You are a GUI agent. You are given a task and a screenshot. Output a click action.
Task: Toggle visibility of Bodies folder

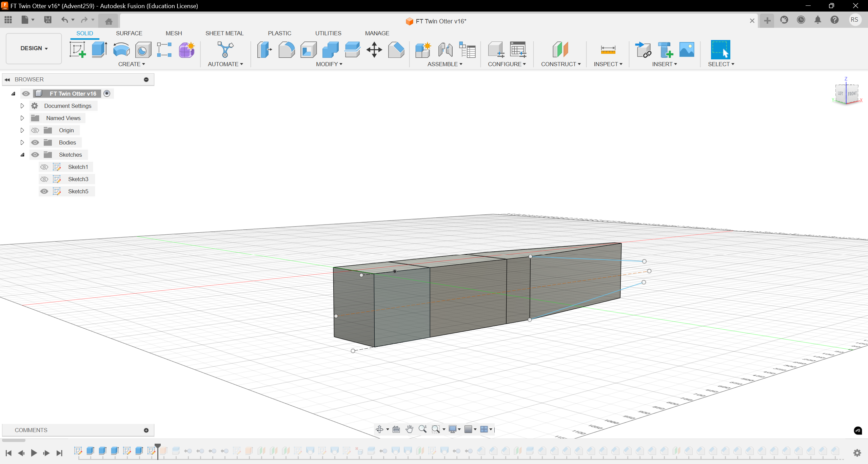click(35, 142)
